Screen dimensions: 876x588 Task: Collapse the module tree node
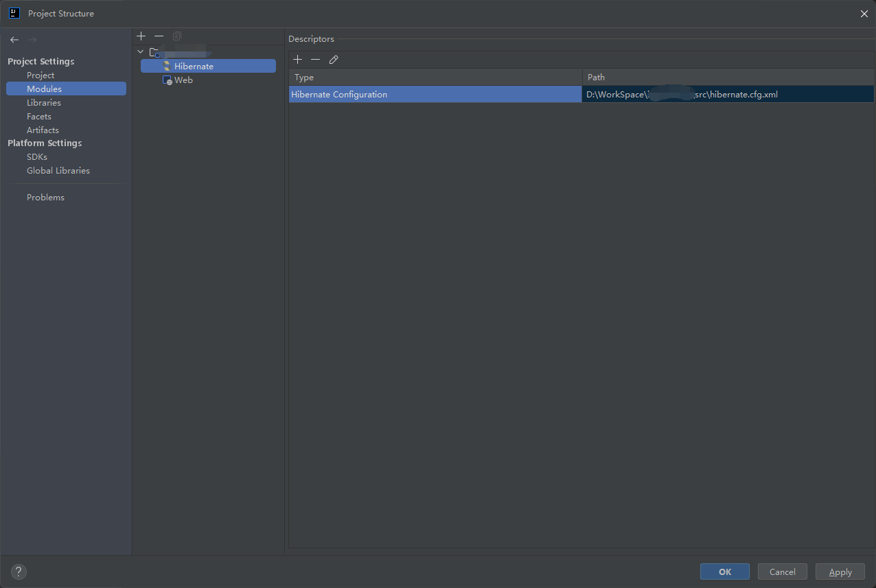pos(141,52)
